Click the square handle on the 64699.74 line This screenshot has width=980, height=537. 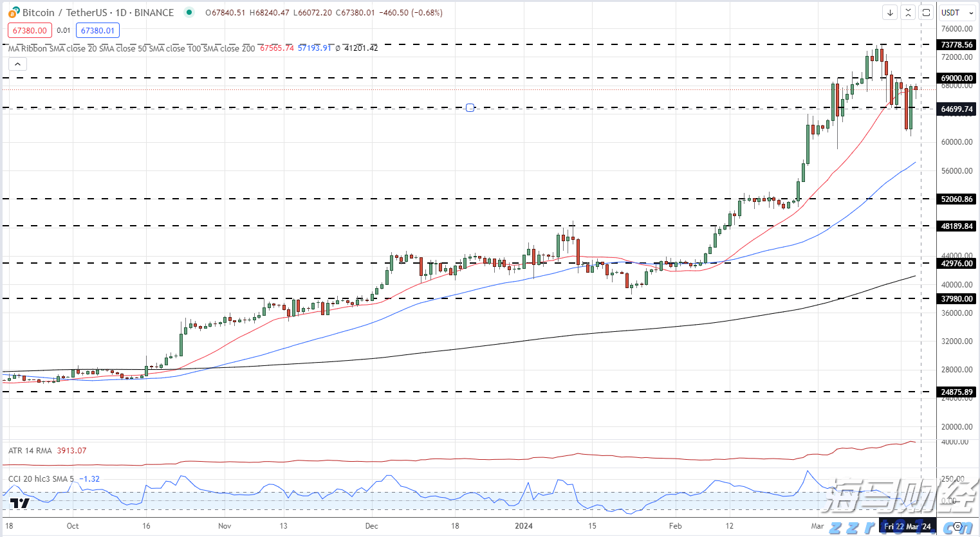470,107
